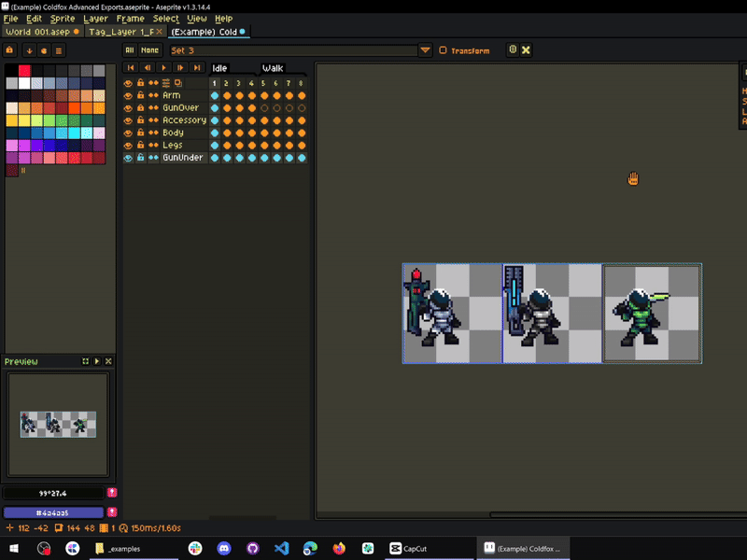The height and width of the screenshot is (560, 747).
Task: Click the palette lock icon
Action: coord(10,50)
